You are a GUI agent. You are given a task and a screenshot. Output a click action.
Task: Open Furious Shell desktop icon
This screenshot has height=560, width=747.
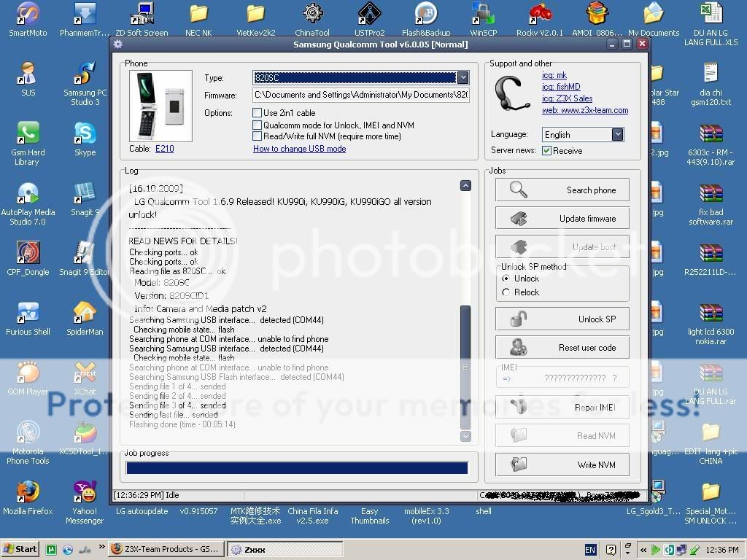[28, 318]
